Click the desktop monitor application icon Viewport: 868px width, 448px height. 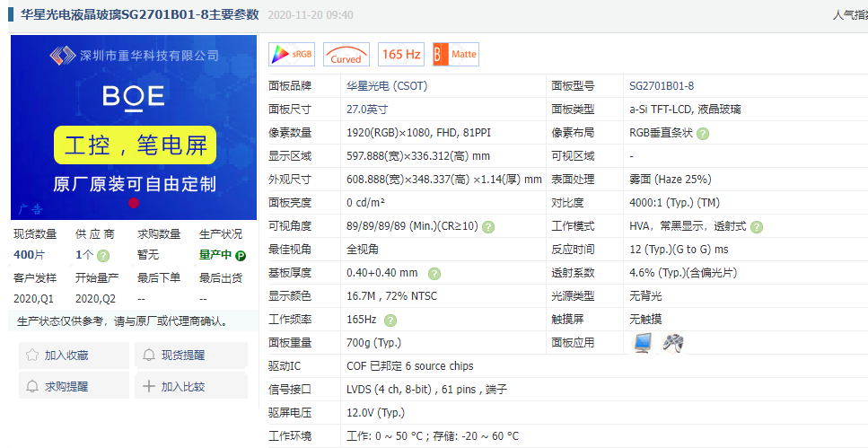(643, 343)
